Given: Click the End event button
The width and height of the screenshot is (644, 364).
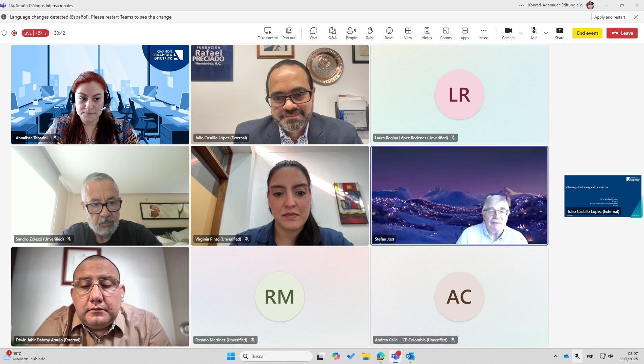Looking at the screenshot, I should tap(587, 33).
